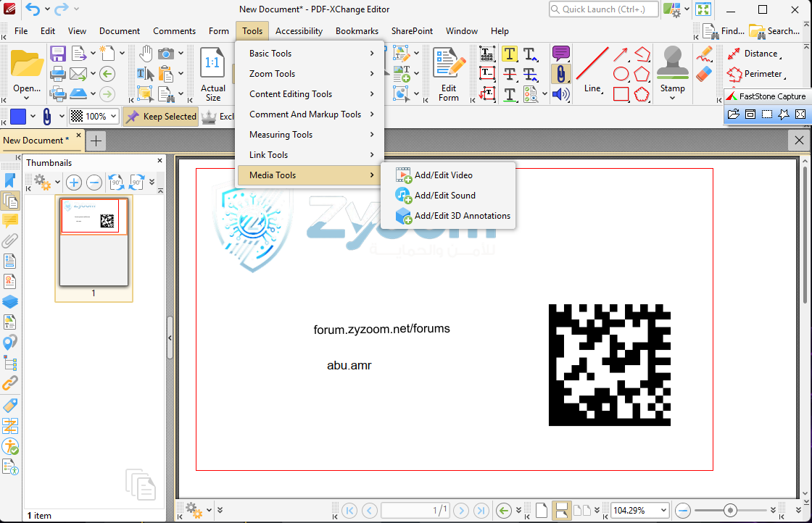The height and width of the screenshot is (523, 812).
Task: Click the zoom-in plus in the Thumbnails toolbar
Action: coord(73,182)
